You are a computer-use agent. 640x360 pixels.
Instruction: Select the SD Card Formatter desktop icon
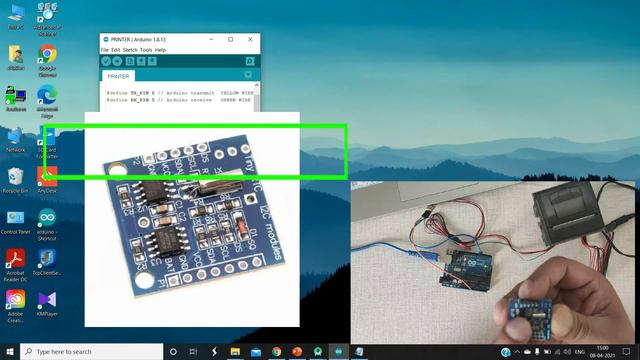click(x=47, y=142)
